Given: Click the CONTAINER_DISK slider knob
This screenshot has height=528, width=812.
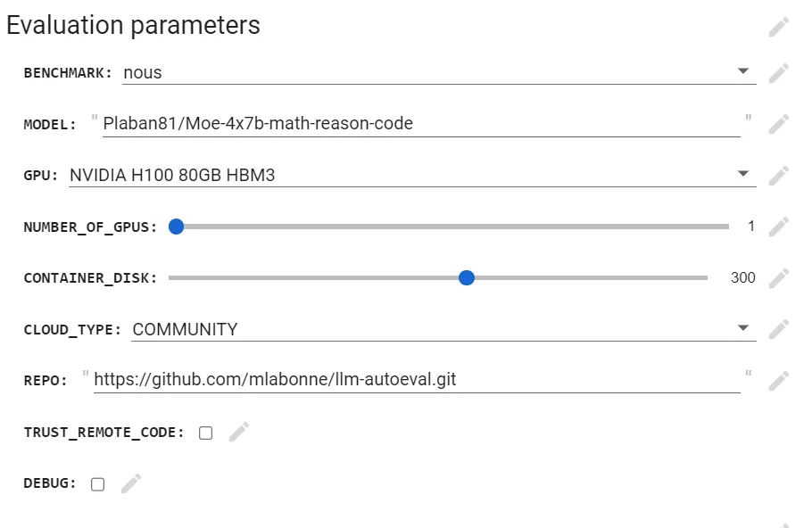Looking at the screenshot, I should (467, 277).
